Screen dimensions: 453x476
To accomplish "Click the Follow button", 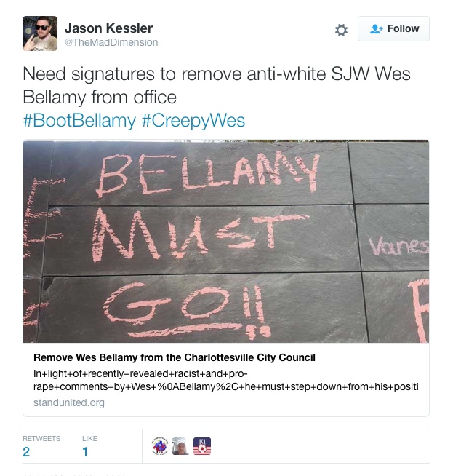I will click(393, 29).
